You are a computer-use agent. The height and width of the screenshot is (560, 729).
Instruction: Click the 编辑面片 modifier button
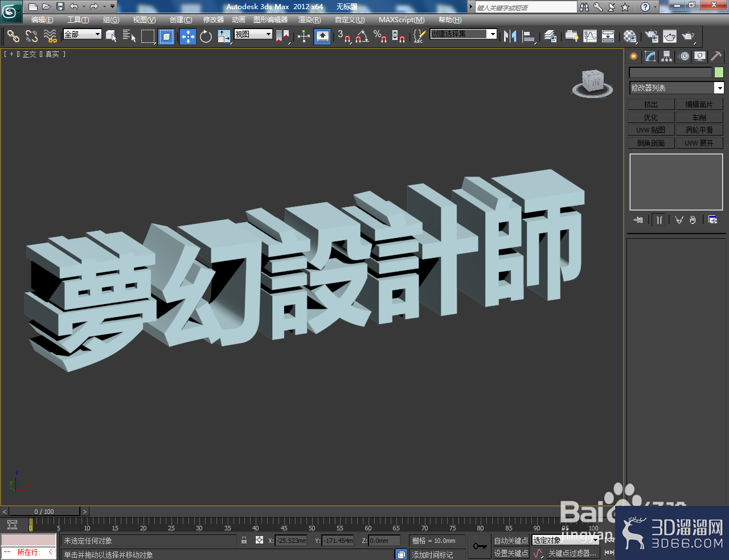tap(699, 104)
